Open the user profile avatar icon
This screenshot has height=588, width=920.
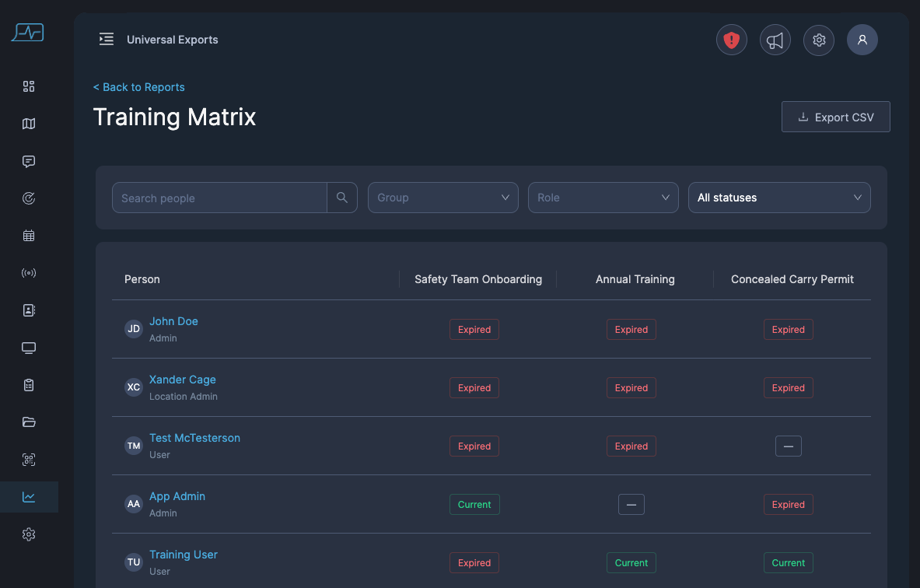click(862, 40)
